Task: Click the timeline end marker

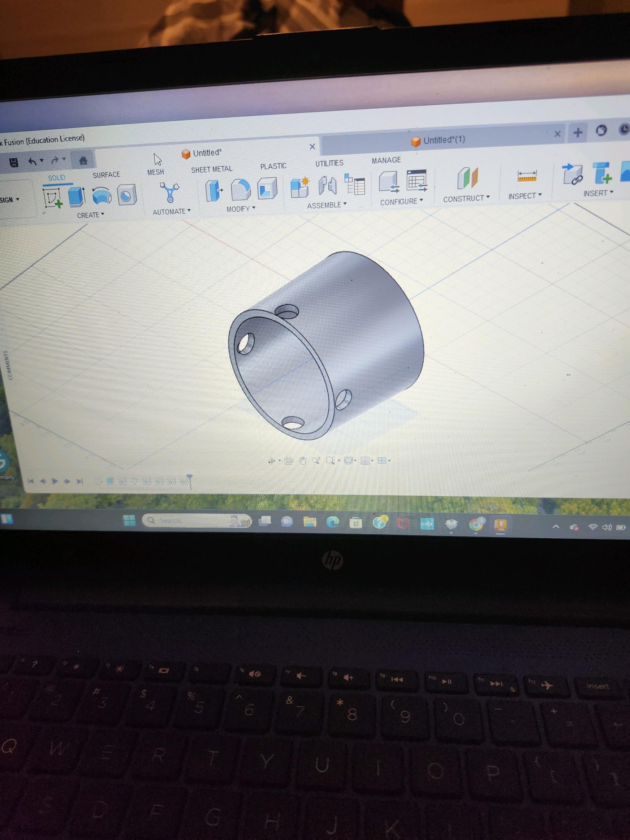Action: (190, 481)
